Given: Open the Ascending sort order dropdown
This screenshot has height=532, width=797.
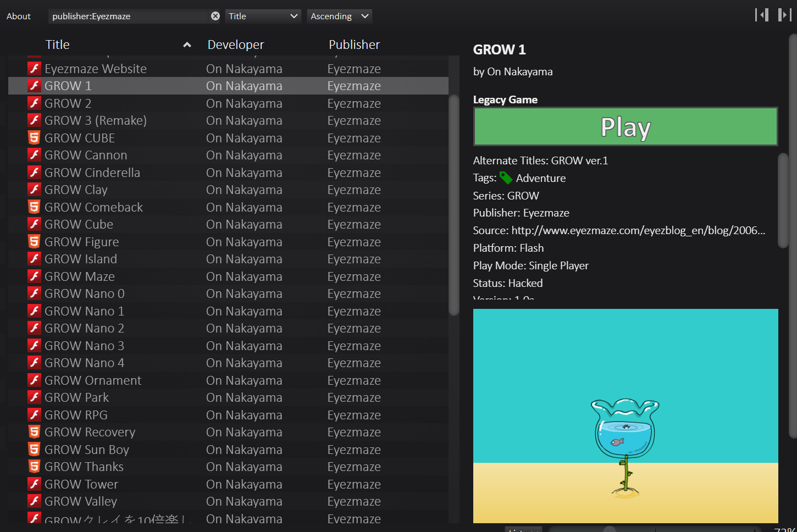Looking at the screenshot, I should tap(339, 16).
